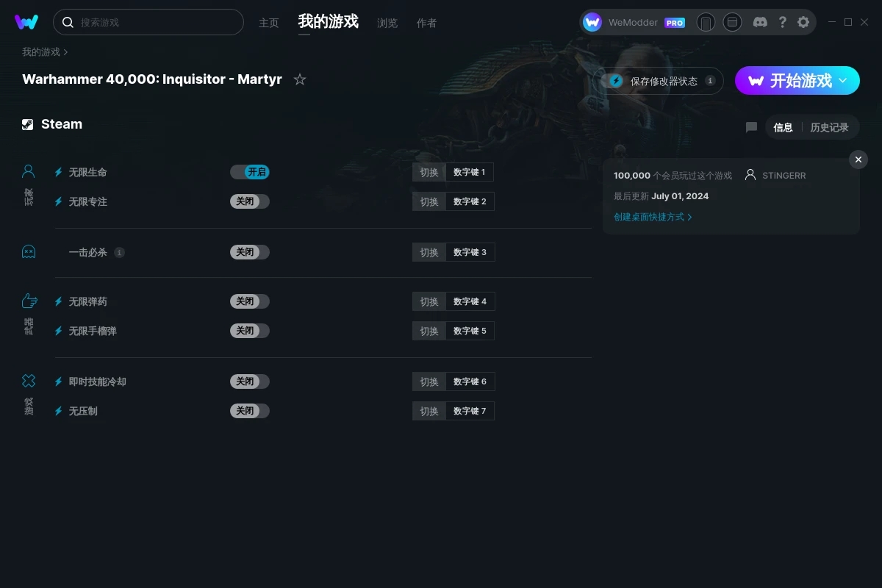This screenshot has height=588, width=882.
Task: Click the WeMod logo icon
Action: [x=26, y=22]
